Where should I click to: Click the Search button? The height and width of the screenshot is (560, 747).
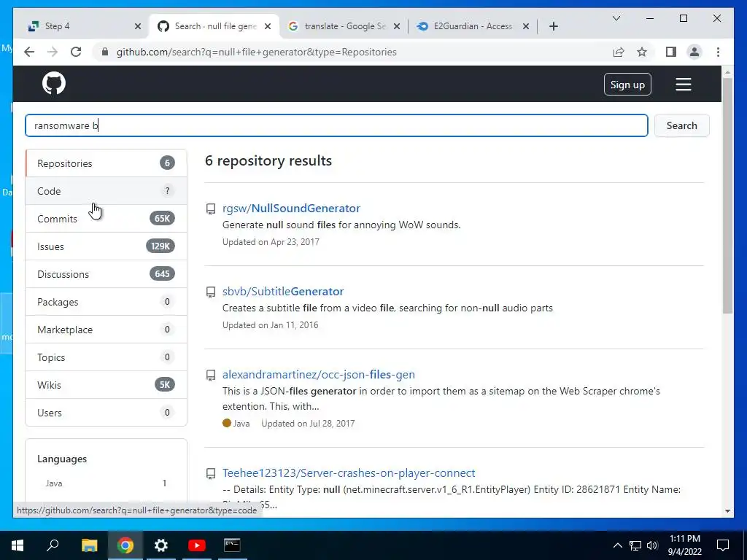[681, 125]
